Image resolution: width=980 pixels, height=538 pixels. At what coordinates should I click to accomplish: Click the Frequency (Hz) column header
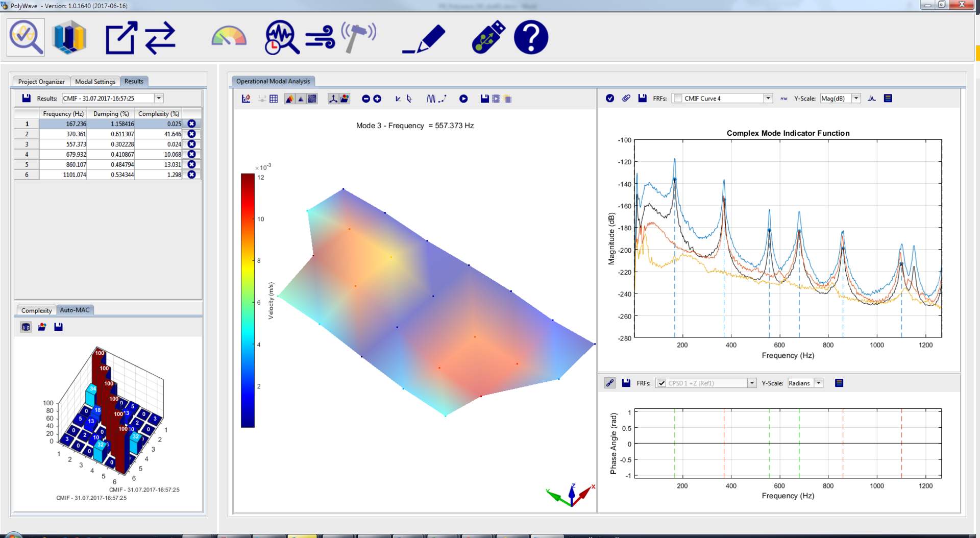[63, 114]
